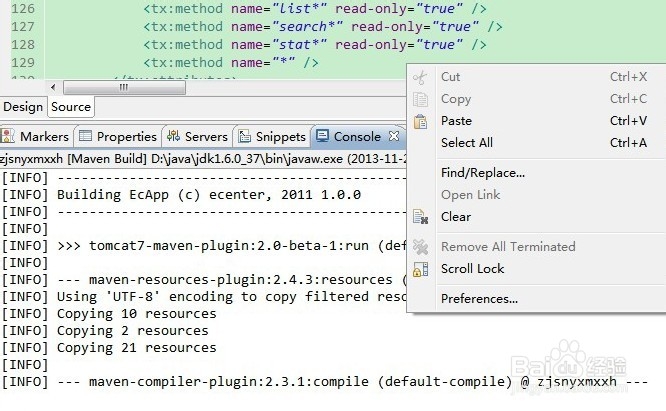Screen dimensions: 666x411
Task: Select Clear to empty the console
Action: [x=536, y=217]
